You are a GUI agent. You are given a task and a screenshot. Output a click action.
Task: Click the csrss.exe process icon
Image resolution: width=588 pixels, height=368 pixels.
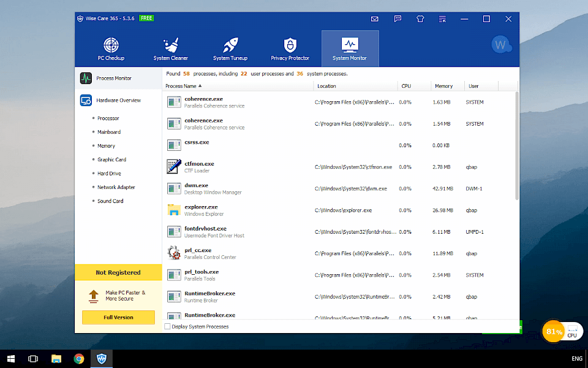174,145
